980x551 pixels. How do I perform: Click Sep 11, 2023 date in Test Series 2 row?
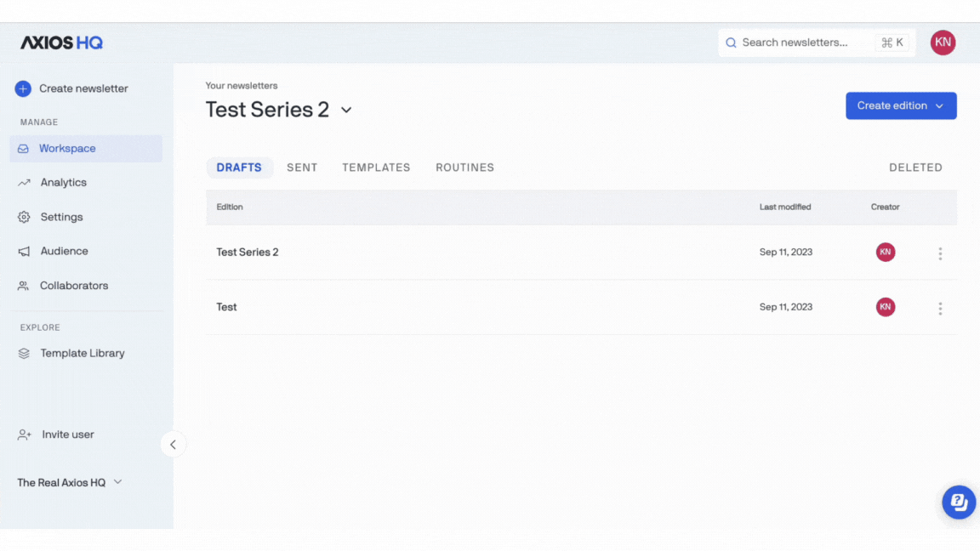[786, 252]
